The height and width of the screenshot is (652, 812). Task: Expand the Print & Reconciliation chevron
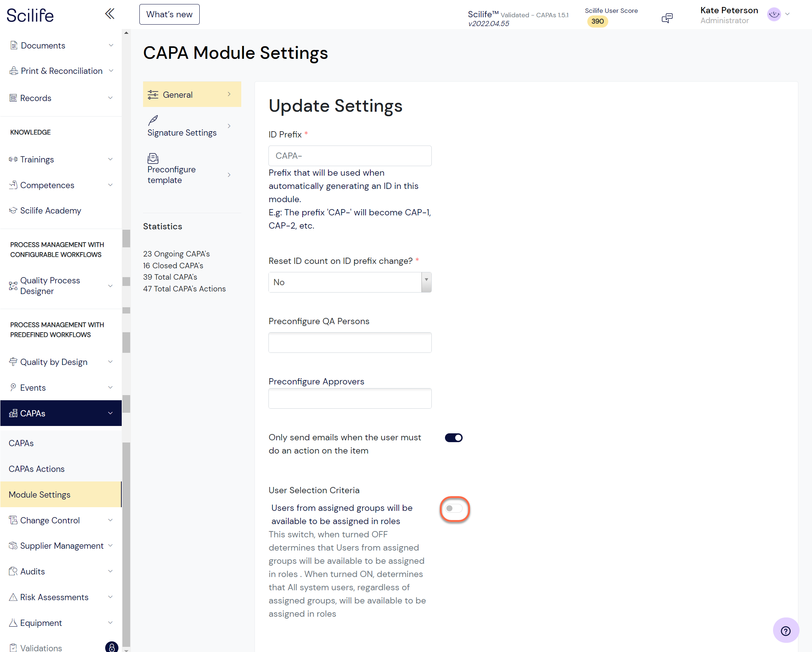pyautogui.click(x=111, y=71)
